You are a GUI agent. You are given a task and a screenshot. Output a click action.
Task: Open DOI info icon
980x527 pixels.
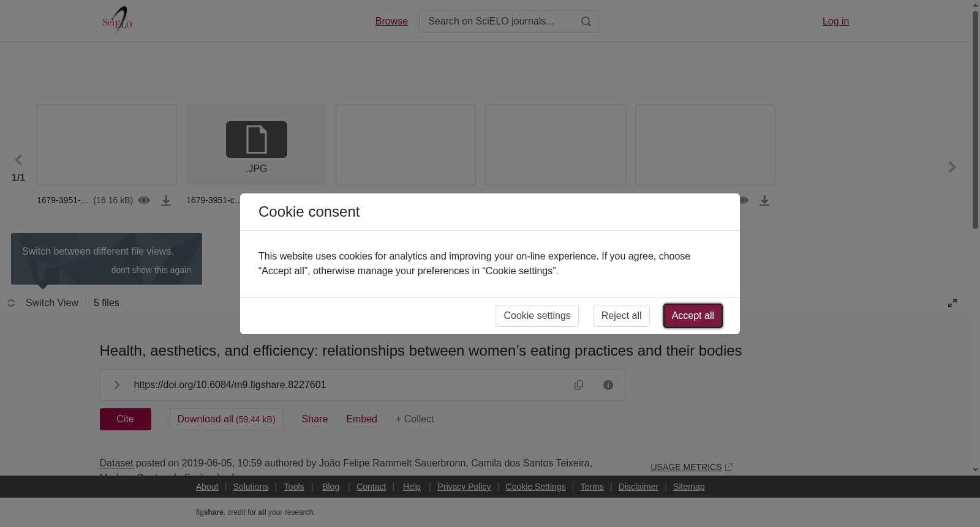coord(608,385)
